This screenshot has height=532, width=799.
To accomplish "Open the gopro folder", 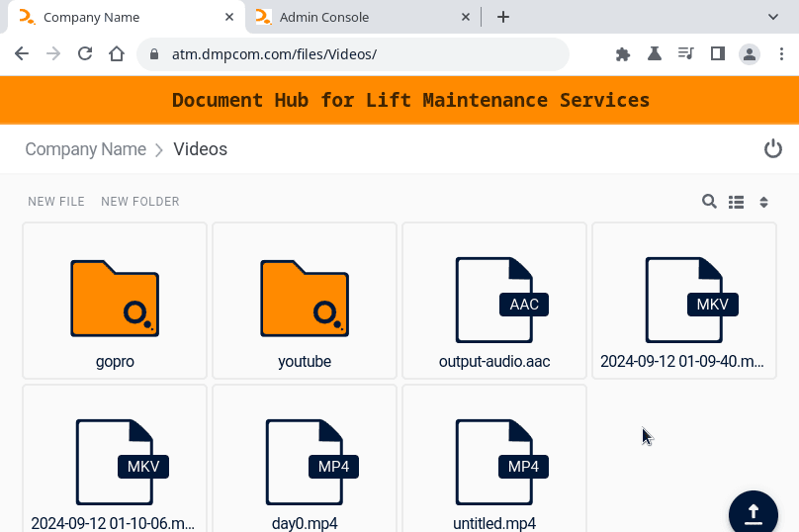I will point(115,301).
